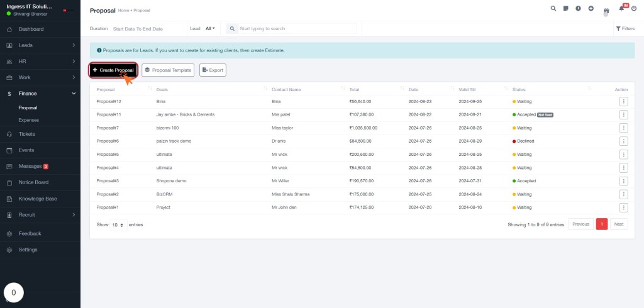Open Knowledge Base from sidebar
644x308 pixels.
tap(38, 199)
